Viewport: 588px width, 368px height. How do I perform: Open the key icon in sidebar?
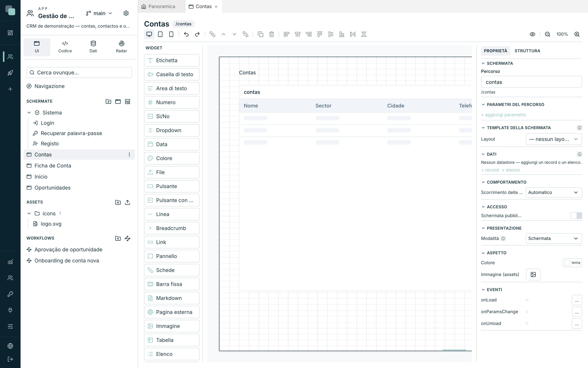10,294
